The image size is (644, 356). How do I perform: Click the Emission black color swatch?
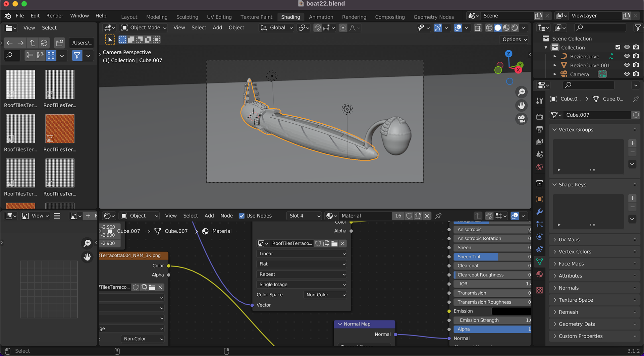pos(511,311)
